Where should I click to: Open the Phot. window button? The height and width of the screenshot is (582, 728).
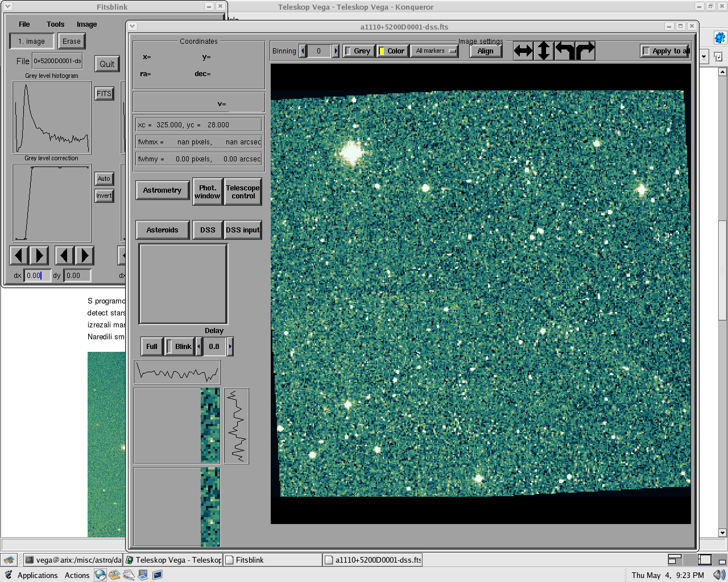(x=207, y=192)
